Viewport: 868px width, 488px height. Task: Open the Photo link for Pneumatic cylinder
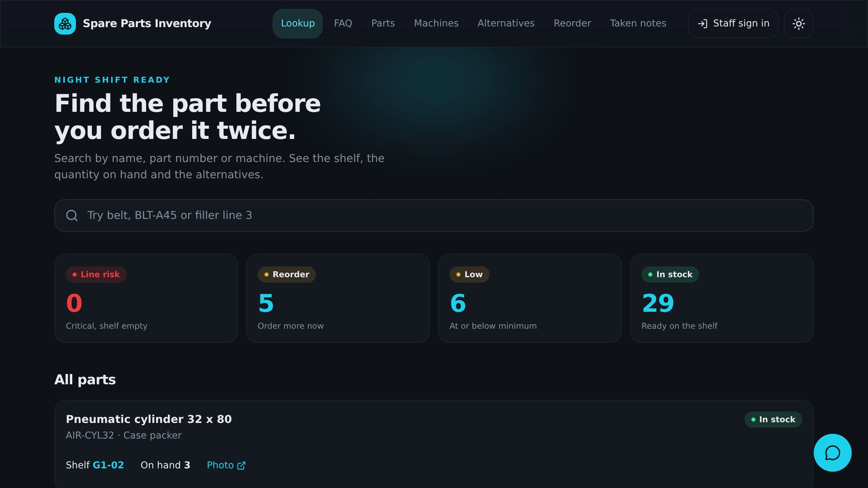pyautogui.click(x=226, y=465)
